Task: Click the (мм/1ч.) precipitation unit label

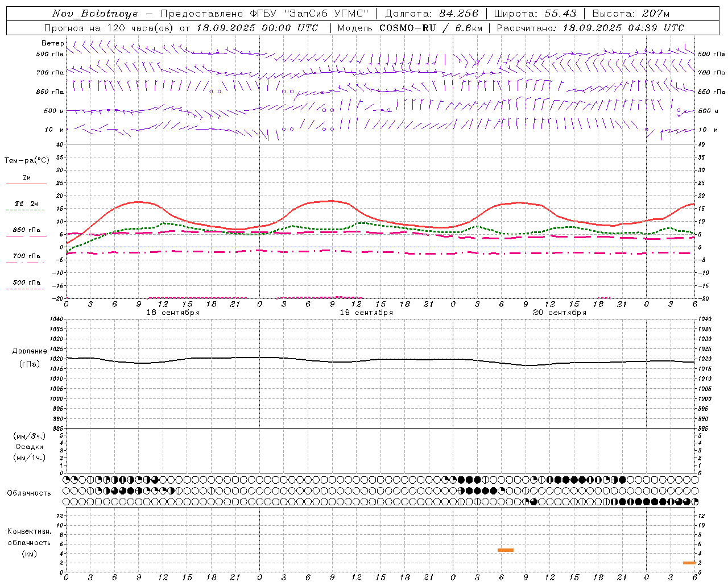Action: [x=29, y=458]
